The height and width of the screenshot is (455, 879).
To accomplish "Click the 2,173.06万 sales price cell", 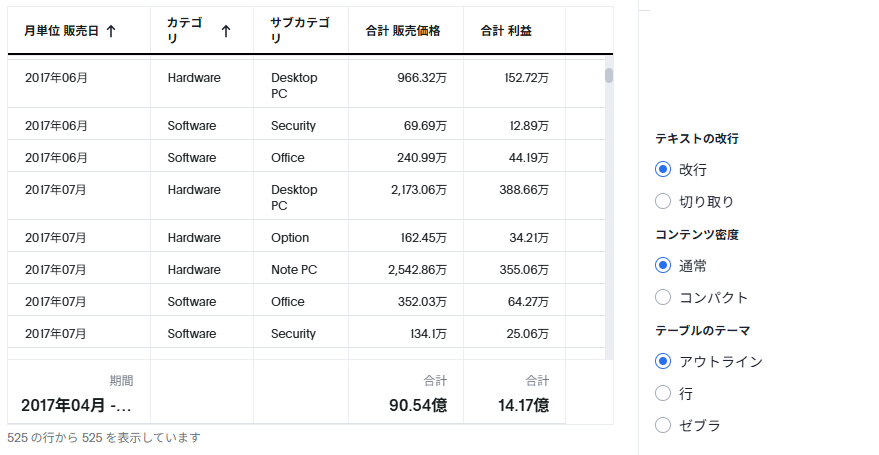I will tap(406, 196).
